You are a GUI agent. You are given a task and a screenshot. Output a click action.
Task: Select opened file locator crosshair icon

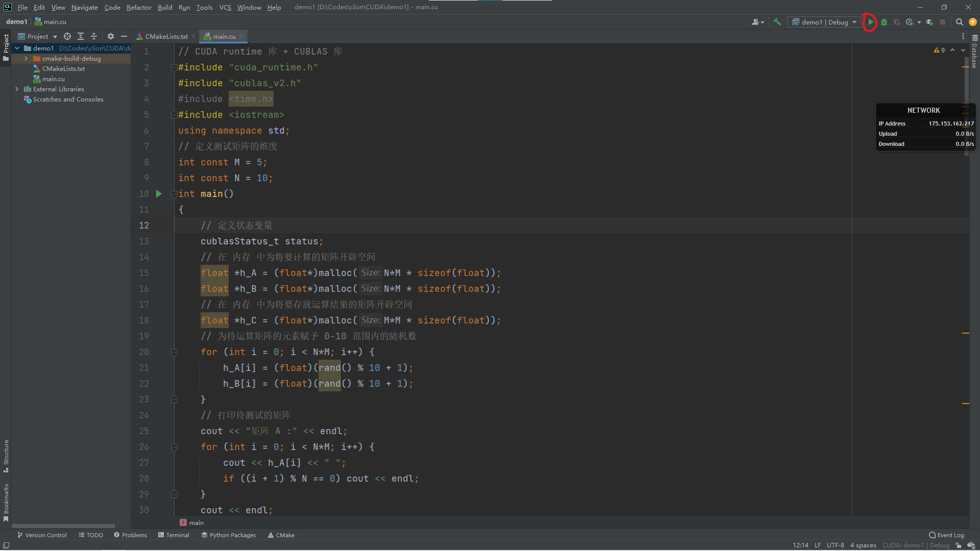point(67,36)
